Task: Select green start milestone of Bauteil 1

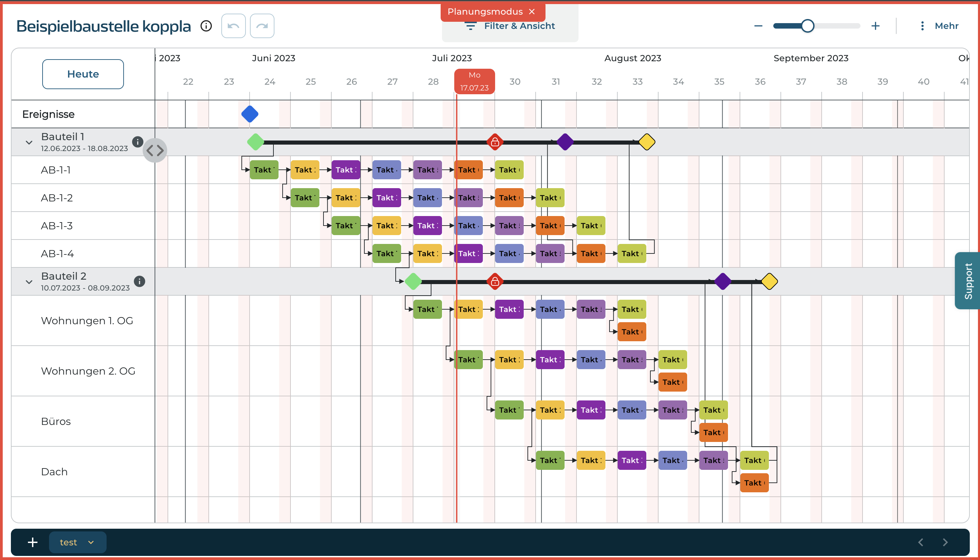Action: click(x=255, y=142)
